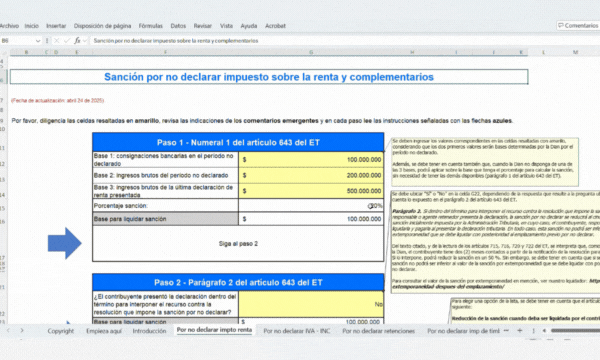Click Base para liquidar sanción value in Paso 1

[x=311, y=219]
